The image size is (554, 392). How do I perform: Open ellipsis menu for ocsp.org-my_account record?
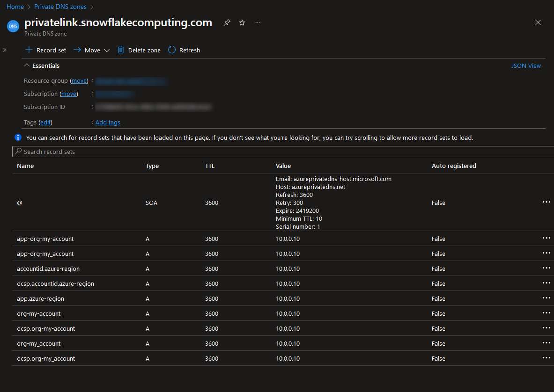(x=546, y=358)
